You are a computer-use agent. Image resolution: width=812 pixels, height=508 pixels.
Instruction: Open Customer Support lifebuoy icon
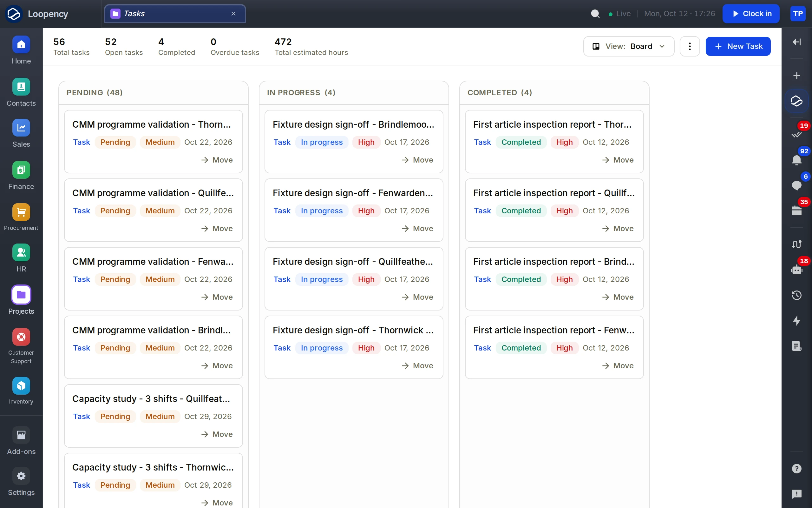21,337
